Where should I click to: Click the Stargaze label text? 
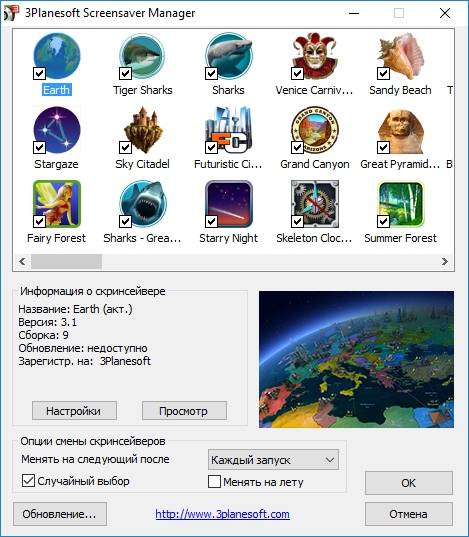[x=56, y=164]
